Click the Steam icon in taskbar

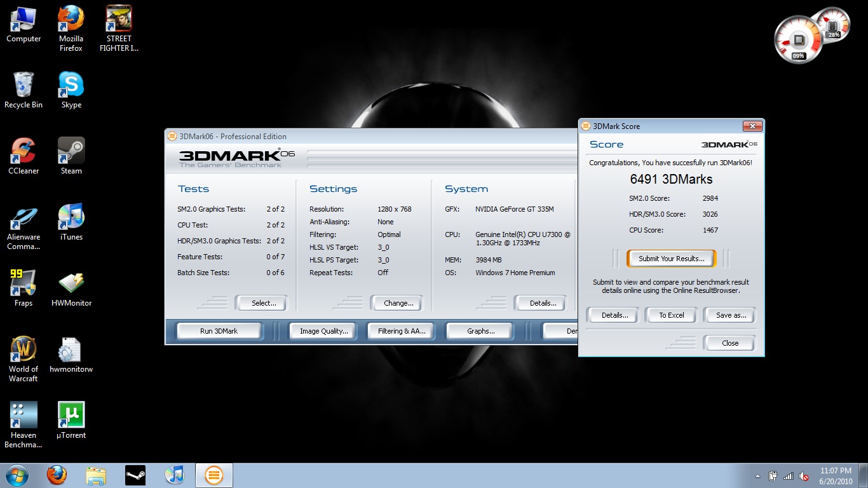pos(135,475)
